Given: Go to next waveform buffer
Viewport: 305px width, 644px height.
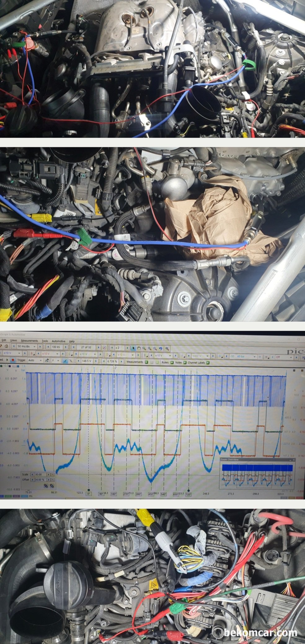Looking at the screenshot, I should [x=98, y=347].
